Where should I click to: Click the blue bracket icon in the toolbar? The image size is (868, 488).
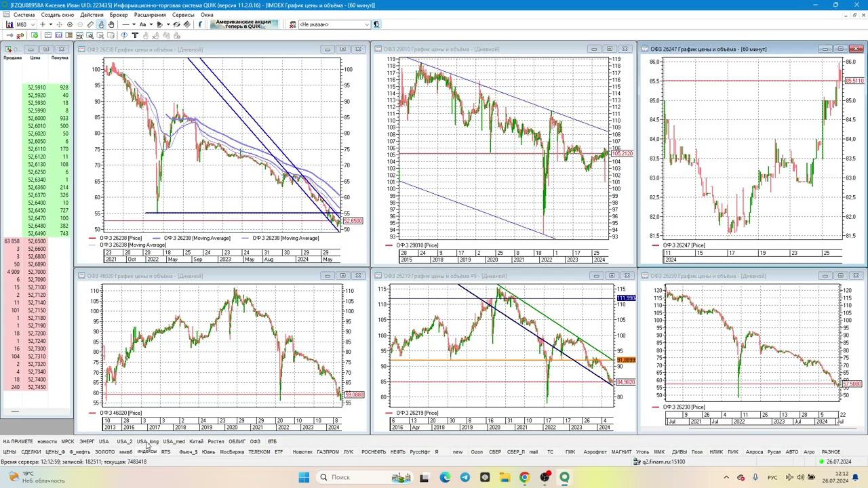pos(200,24)
